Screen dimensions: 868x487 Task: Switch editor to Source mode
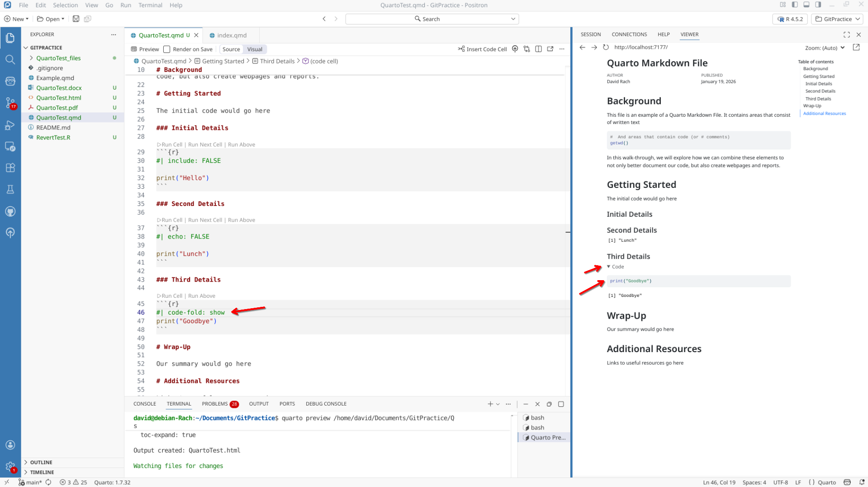(x=231, y=49)
